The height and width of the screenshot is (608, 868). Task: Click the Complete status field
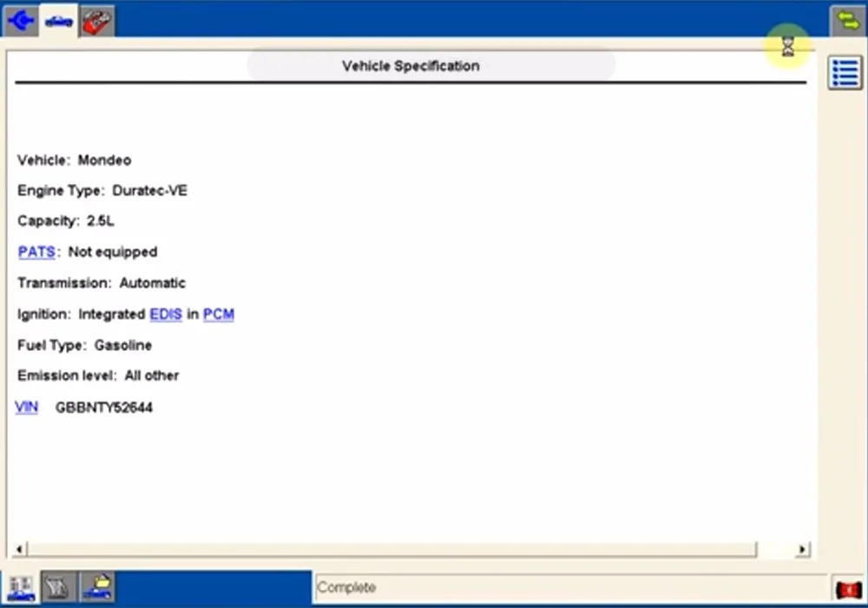click(570, 587)
